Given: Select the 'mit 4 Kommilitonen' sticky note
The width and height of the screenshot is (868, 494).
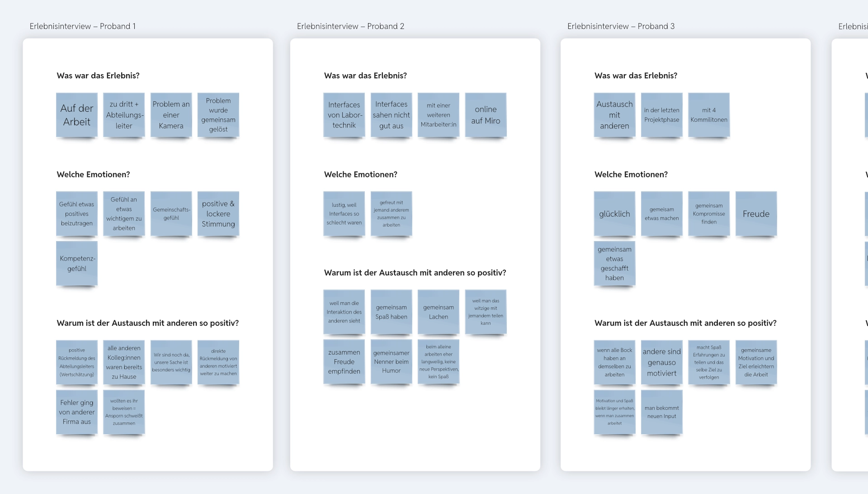Looking at the screenshot, I should 708,115.
